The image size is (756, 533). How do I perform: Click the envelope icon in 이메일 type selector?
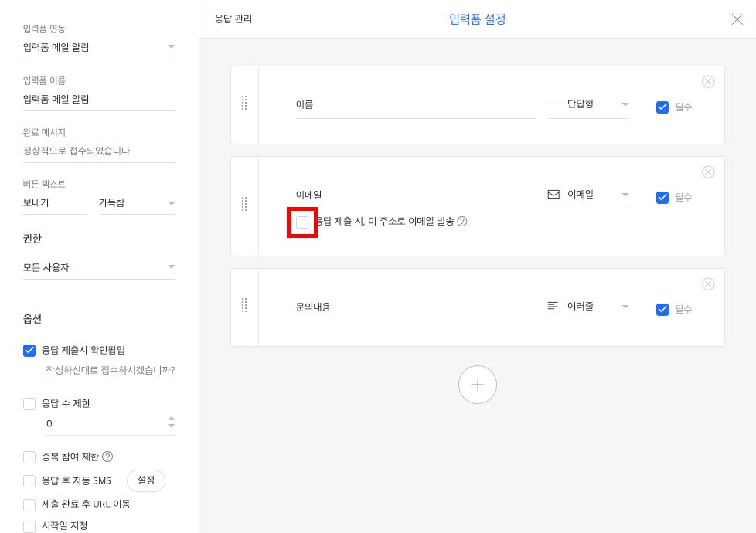click(553, 194)
